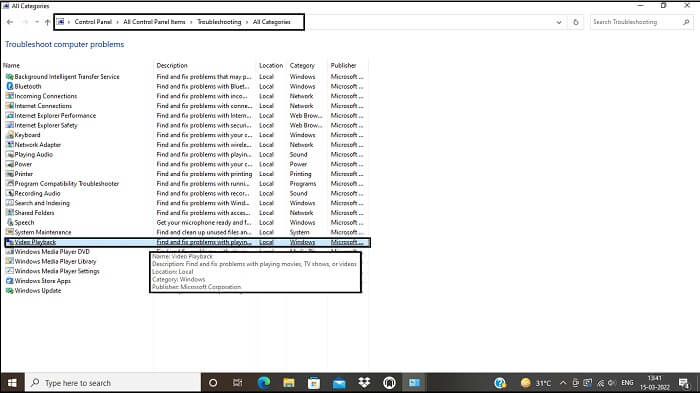Show hidden system tray icons

(563, 383)
